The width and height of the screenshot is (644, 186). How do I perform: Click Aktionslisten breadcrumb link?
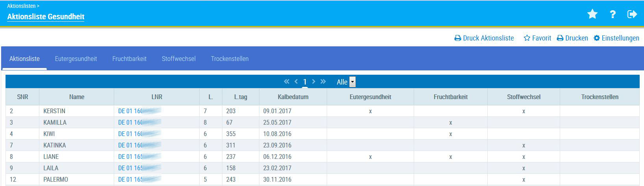[21, 6]
